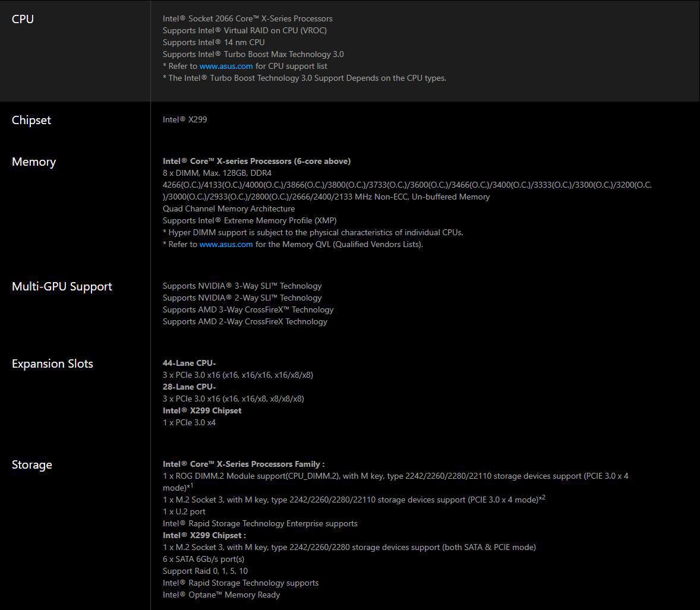This screenshot has width=700, height=610.
Task: Click "Intel® X299 Chipset" under Expansion Slots
Action: coord(202,410)
